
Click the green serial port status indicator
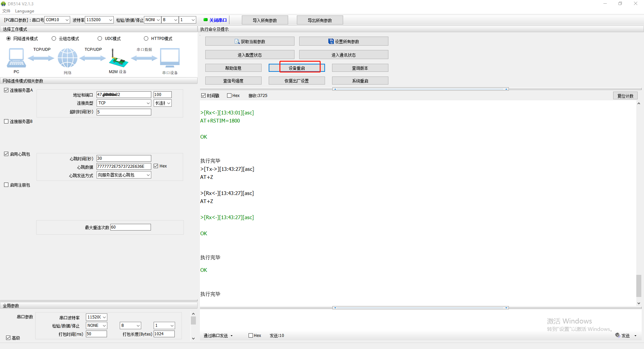(206, 20)
